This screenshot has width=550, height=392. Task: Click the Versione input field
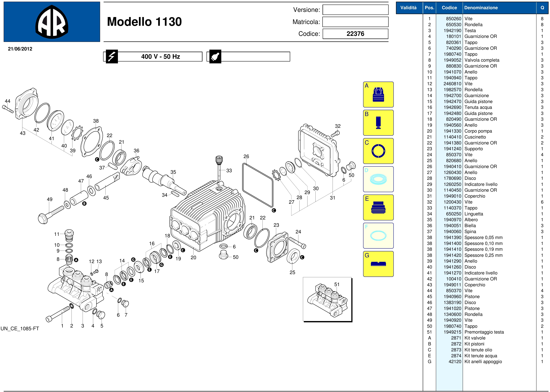point(355,10)
